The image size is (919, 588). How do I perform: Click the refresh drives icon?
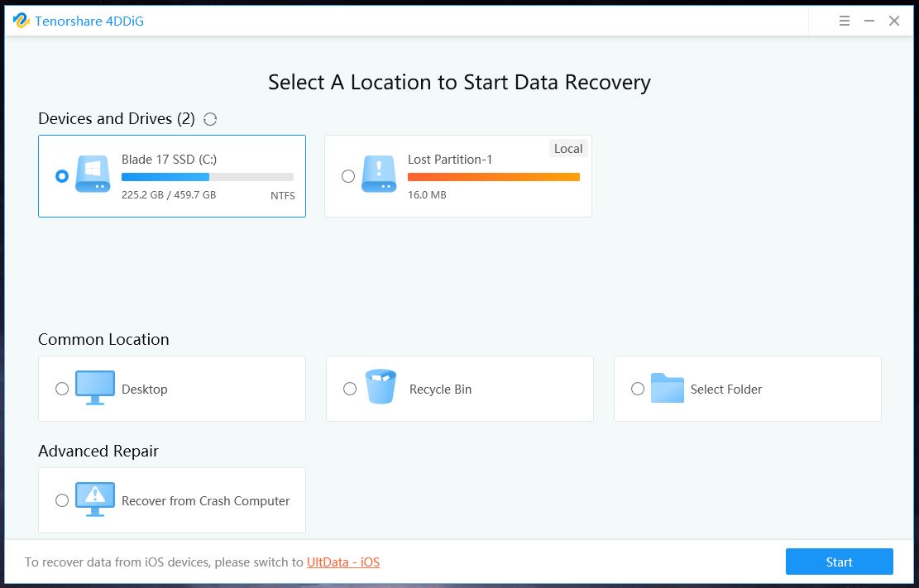[x=210, y=119]
